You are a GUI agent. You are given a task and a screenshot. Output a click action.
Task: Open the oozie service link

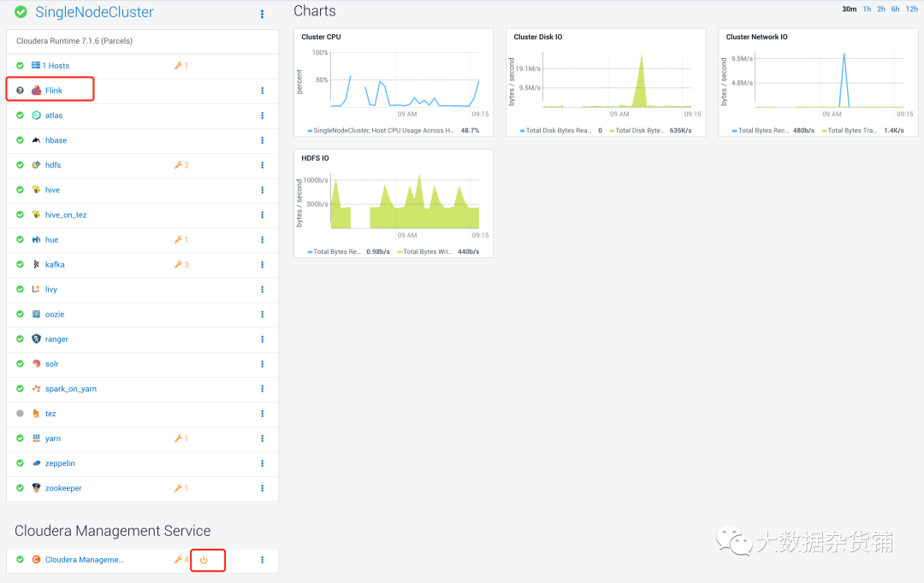click(x=55, y=315)
